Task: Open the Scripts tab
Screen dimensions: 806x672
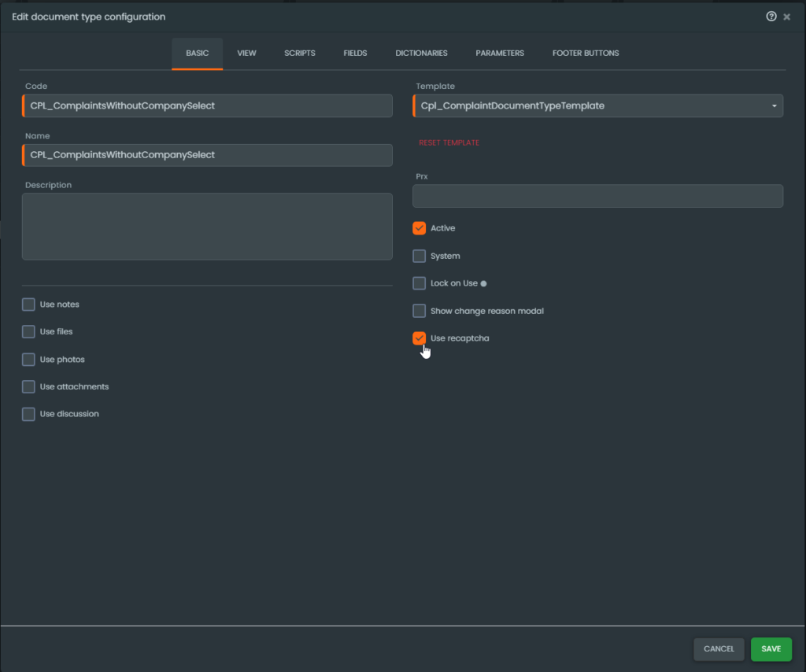Action: [x=299, y=54]
